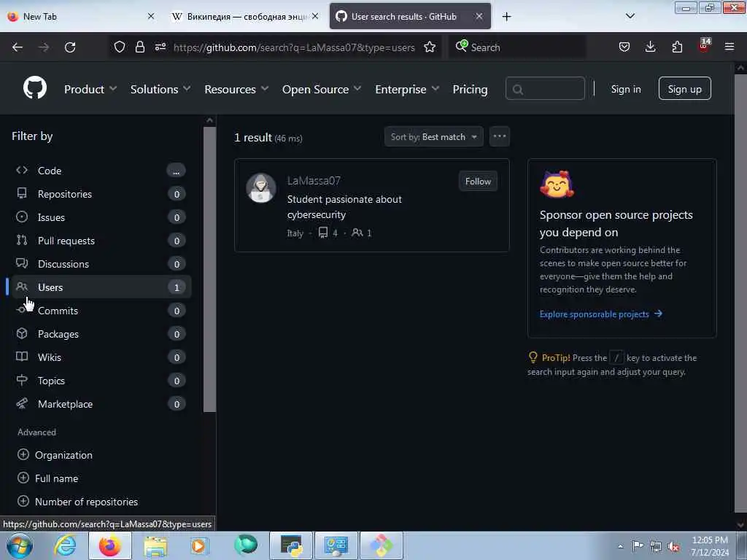747x560 pixels.
Task: Launch Internet Explorer from the taskbar
Action: point(65,545)
